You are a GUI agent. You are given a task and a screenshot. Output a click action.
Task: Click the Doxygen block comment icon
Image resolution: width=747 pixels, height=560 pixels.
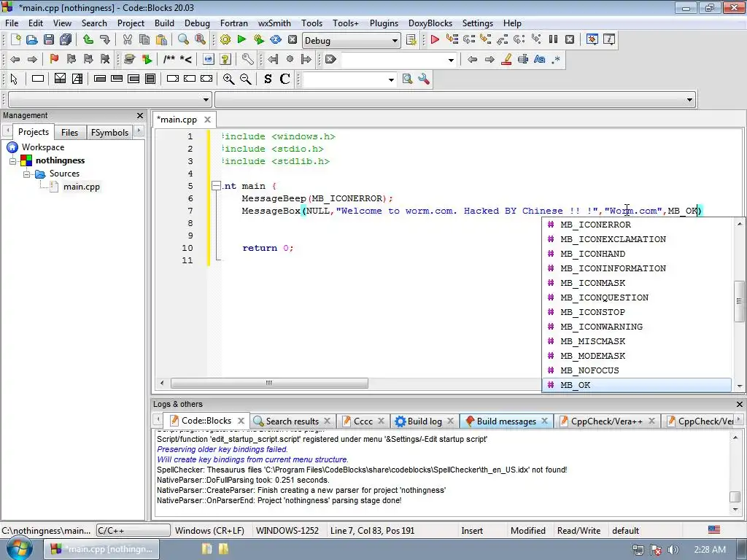click(x=169, y=59)
